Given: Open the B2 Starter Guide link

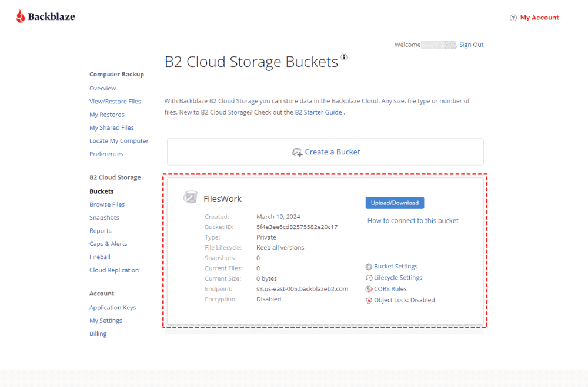Looking at the screenshot, I should 318,112.
